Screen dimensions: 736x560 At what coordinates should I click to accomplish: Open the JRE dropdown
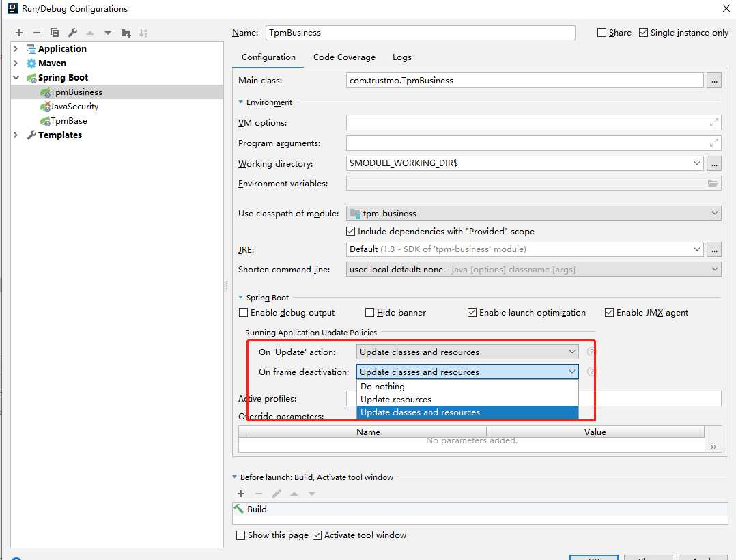[x=696, y=249]
